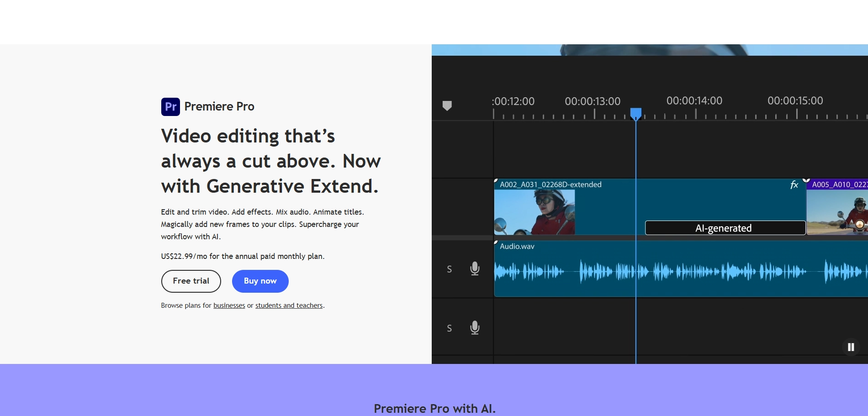Image resolution: width=868 pixels, height=416 pixels.
Task: Open the businesses plans link
Action: click(x=229, y=305)
